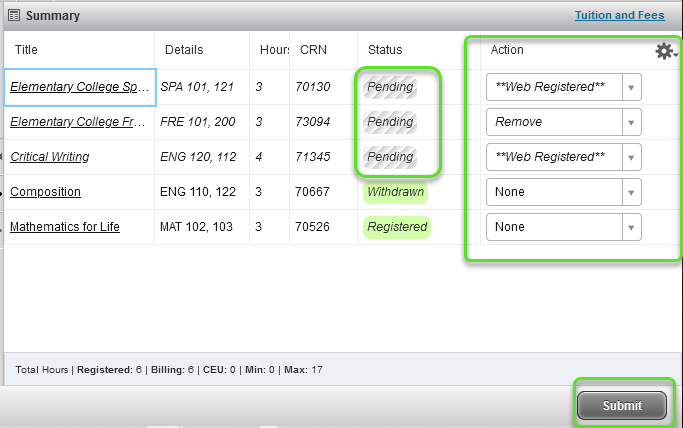Click the Registered status badge
This screenshot has width=683, height=428.
pyautogui.click(x=397, y=226)
